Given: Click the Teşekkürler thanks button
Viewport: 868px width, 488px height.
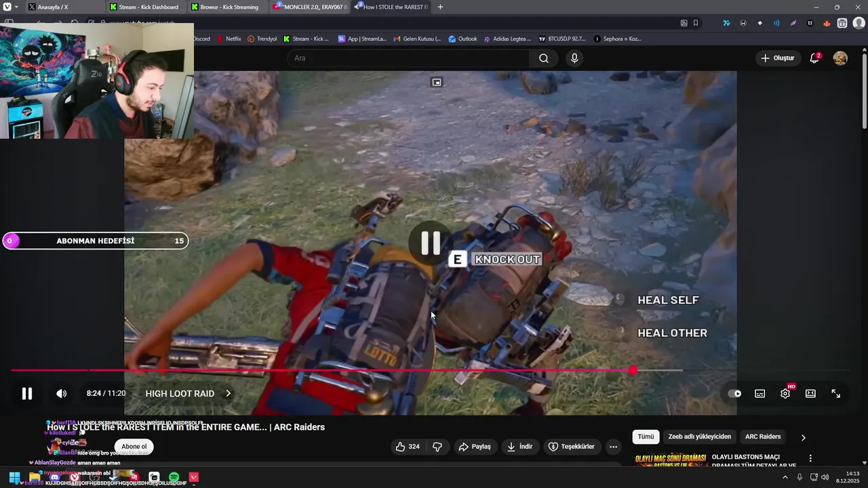Looking at the screenshot, I should click(571, 447).
